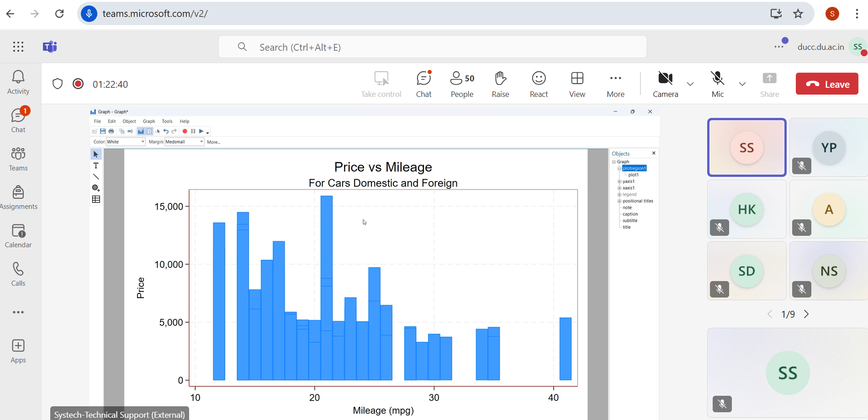
Task: Expand Camera options dropdown arrow
Action: (x=690, y=84)
